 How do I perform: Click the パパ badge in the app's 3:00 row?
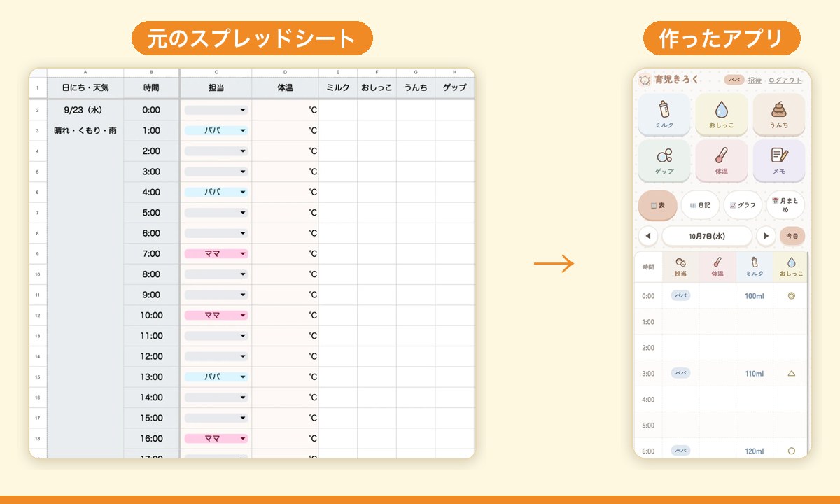[680, 373]
